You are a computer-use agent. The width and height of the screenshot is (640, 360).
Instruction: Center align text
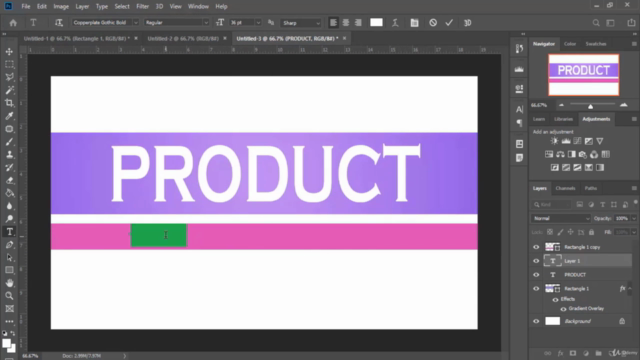click(346, 23)
